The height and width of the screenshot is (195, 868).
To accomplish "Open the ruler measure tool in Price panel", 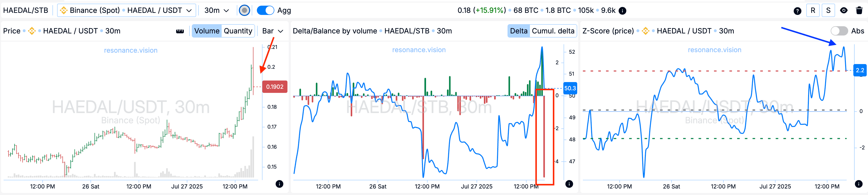I will (x=180, y=31).
